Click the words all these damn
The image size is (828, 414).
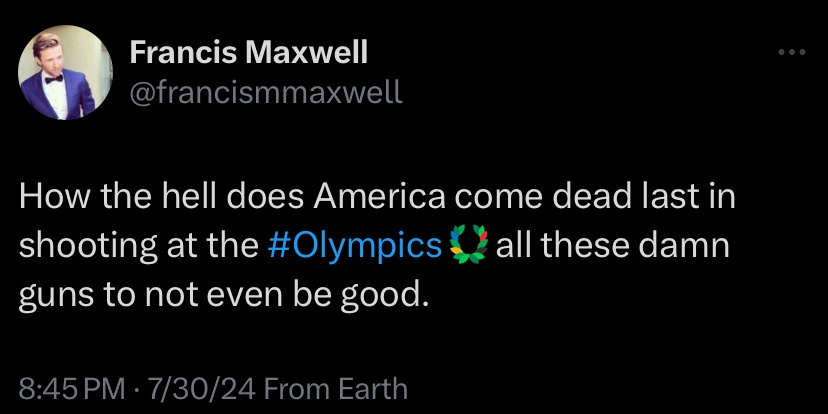(613, 247)
